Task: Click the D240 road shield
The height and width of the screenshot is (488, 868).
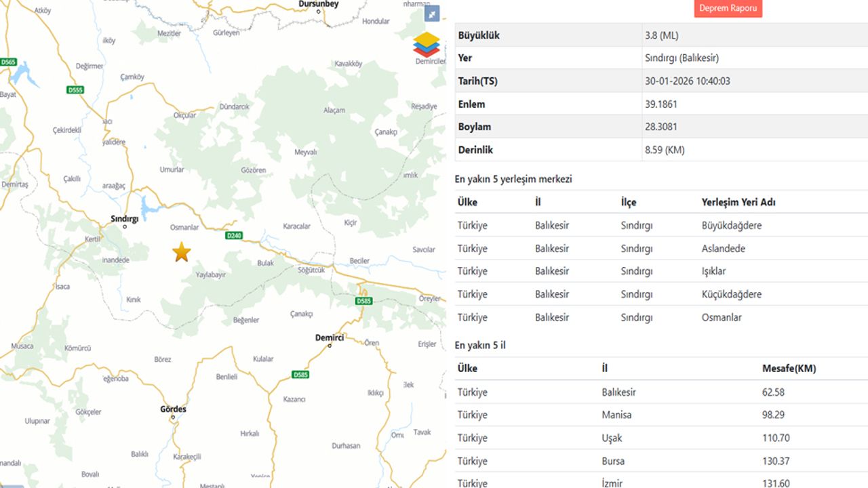Action: point(233,235)
